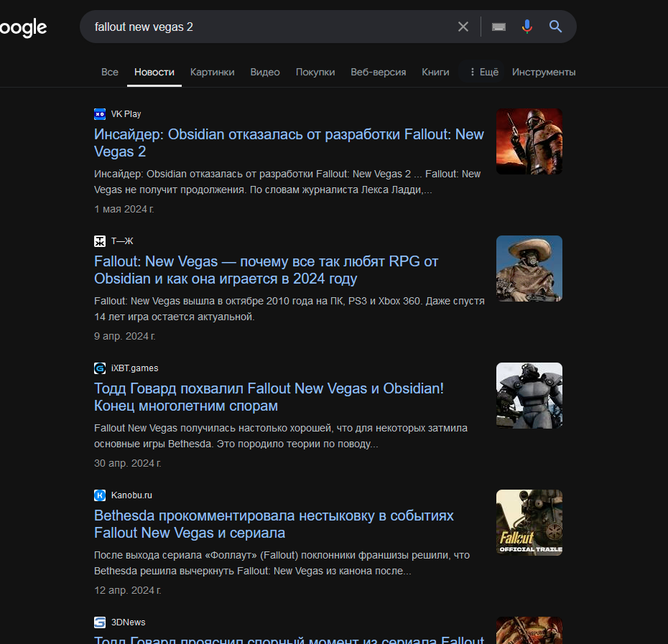668x644 pixels.
Task: Go to Google home via the logo
Action: tap(23, 28)
